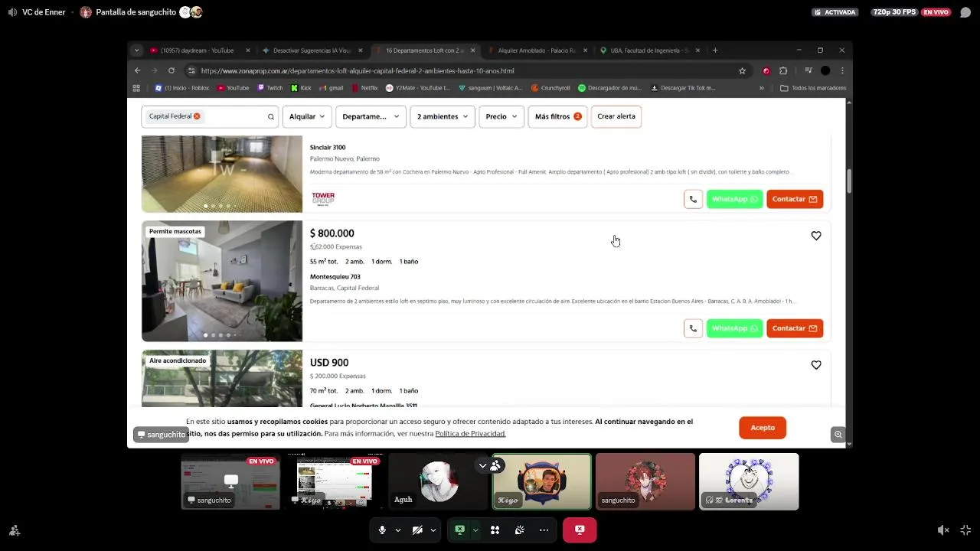Open a new browser tab

coord(715,51)
